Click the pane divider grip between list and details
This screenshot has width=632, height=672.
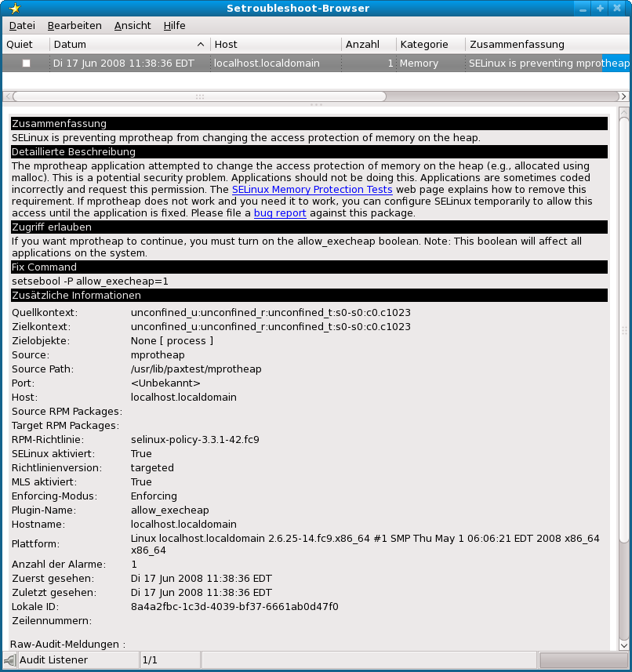point(316,104)
